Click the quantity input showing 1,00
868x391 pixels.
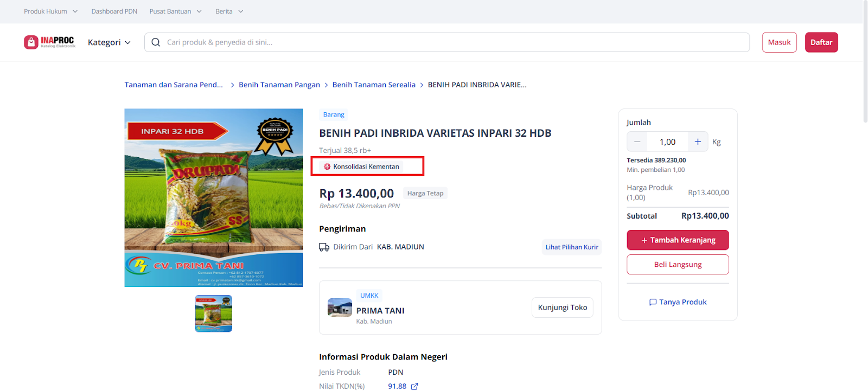667,142
